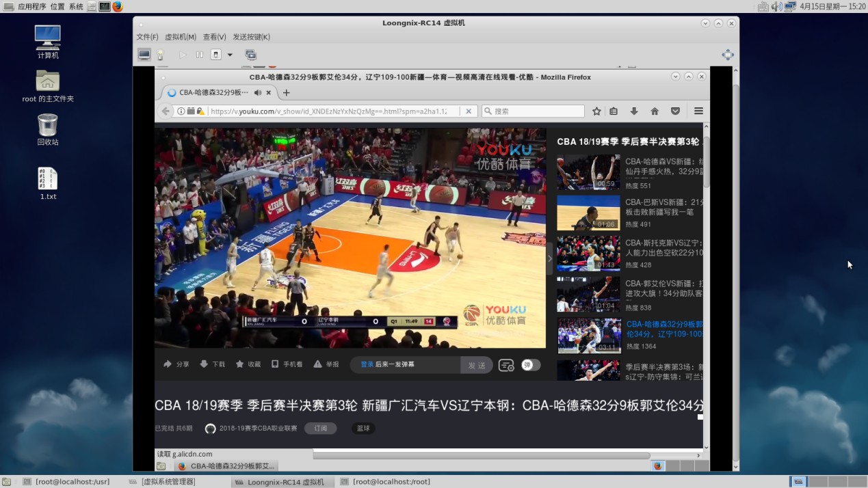The width and height of the screenshot is (868, 488).
Task: Open 系统 system menu
Action: (76, 6)
